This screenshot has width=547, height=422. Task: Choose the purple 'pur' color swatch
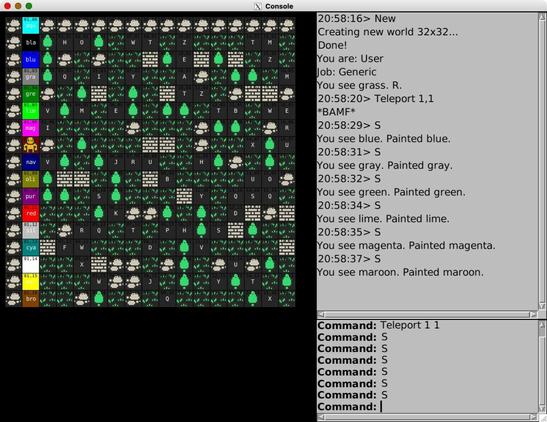(31, 196)
